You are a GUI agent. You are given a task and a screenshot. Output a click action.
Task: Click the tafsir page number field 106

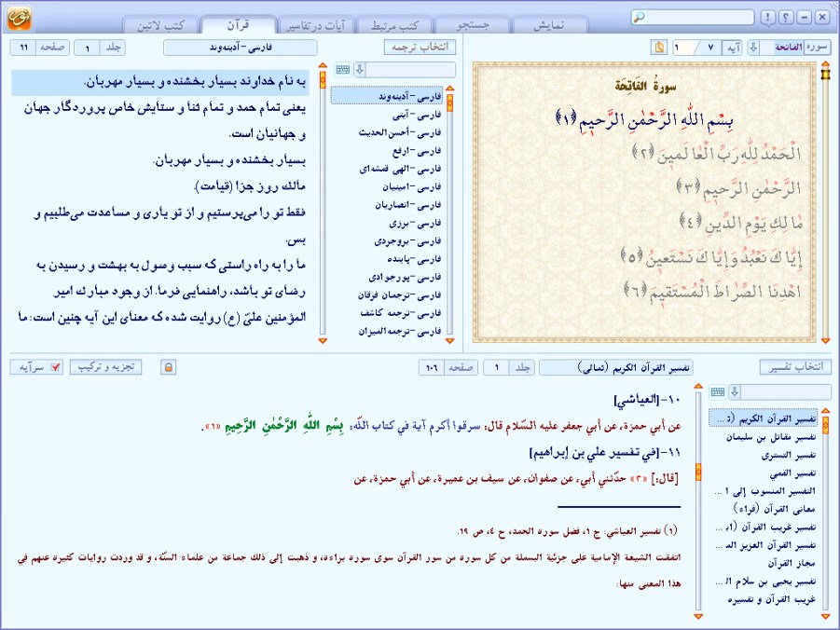tap(432, 367)
